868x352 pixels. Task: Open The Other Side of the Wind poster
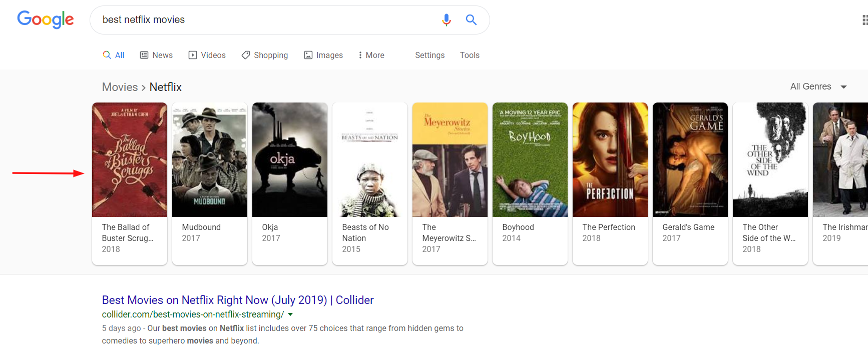tap(770, 160)
